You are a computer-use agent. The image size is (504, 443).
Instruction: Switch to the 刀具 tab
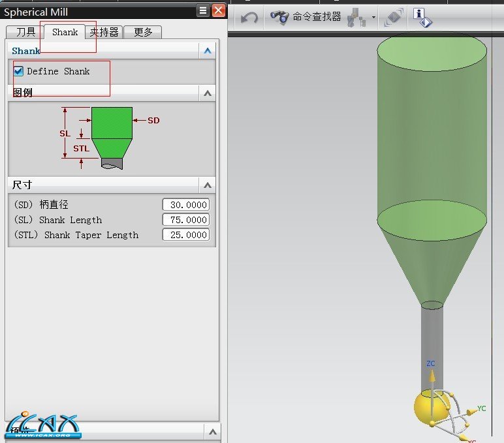[25, 32]
